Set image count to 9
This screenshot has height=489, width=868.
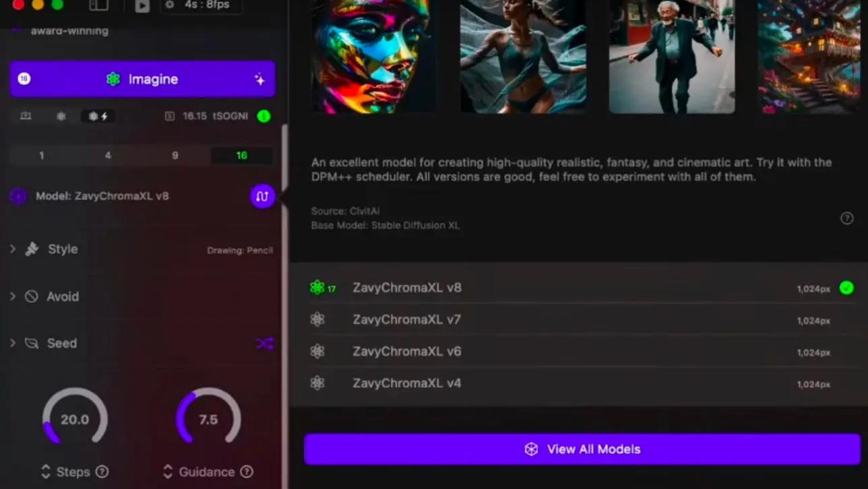(175, 156)
